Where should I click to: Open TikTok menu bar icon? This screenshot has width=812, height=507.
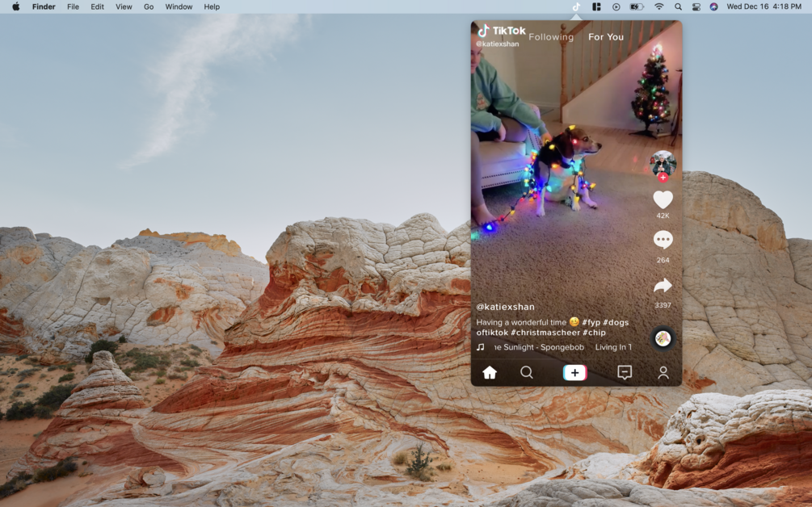[576, 6]
